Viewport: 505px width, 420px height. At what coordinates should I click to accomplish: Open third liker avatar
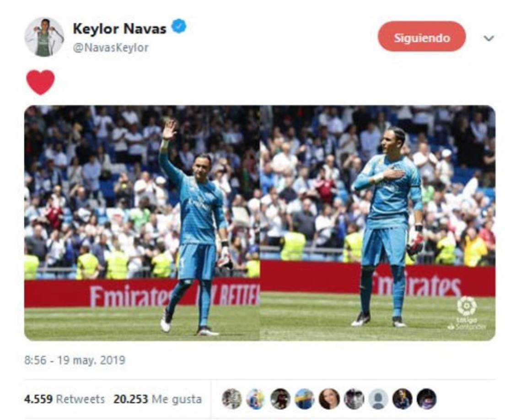point(280,399)
